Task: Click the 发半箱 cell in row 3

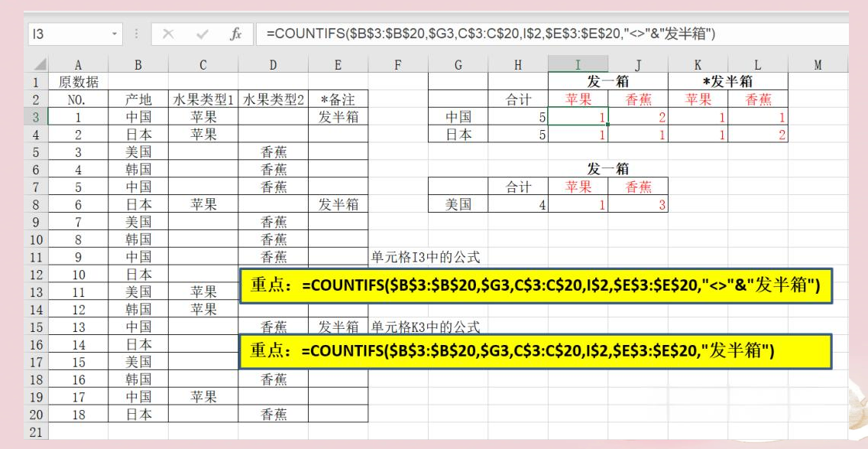Action: [338, 117]
